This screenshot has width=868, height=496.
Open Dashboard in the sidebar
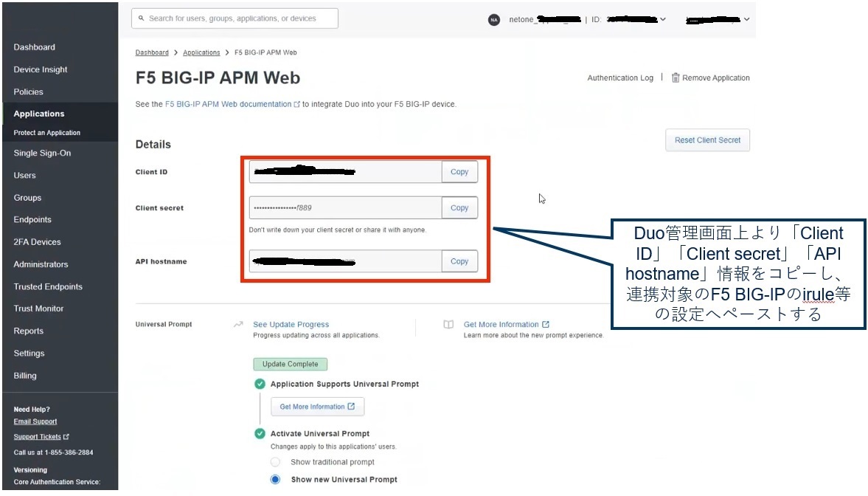35,47
